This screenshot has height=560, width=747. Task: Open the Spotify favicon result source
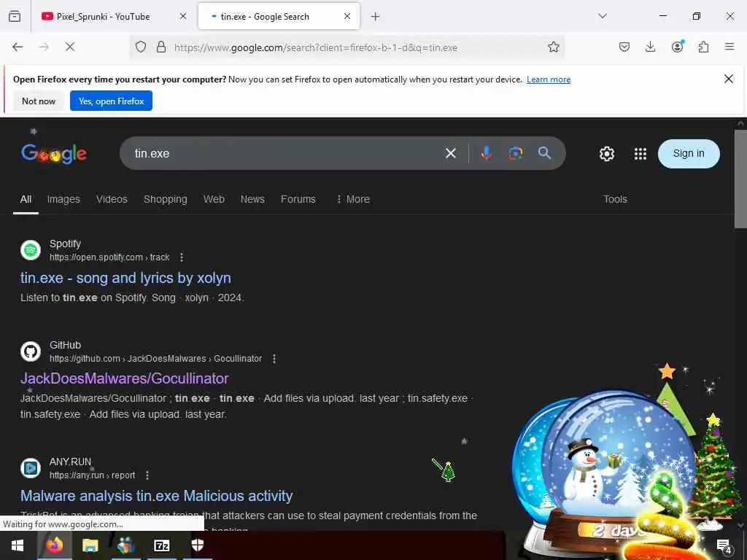(x=31, y=249)
